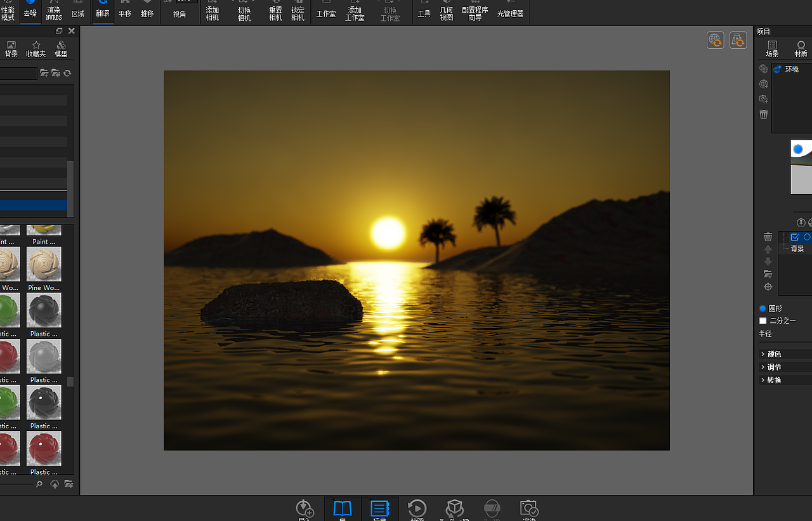
Task: Click the 导入 import button in bottom bar
Action: coord(305,510)
